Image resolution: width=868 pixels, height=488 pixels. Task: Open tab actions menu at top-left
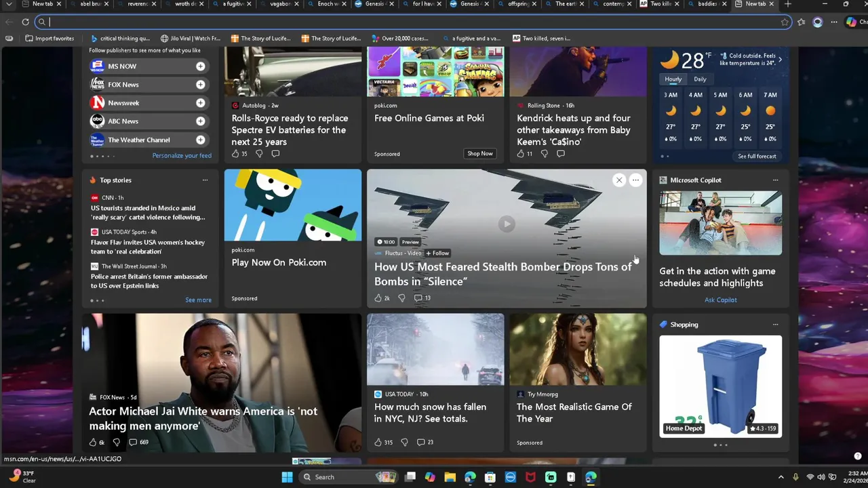[9, 4]
